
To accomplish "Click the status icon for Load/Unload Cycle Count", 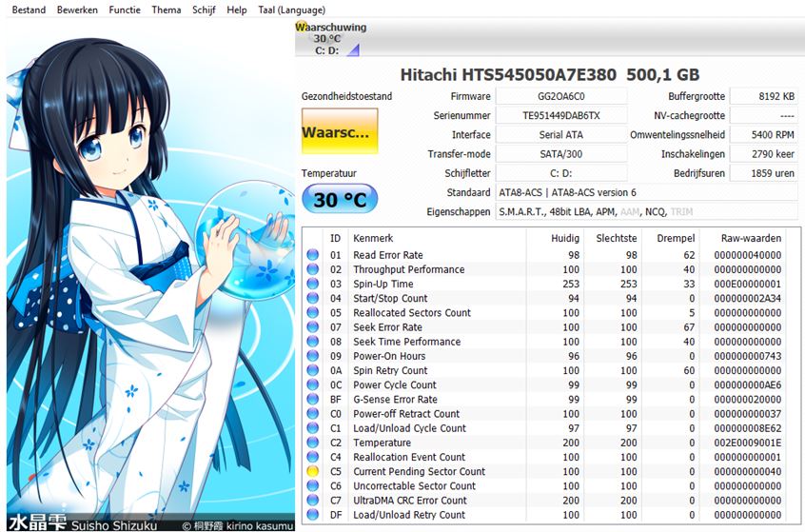I will 313,427.
